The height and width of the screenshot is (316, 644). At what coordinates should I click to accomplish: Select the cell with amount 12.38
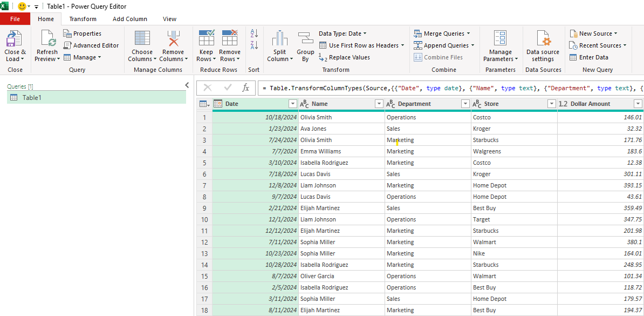click(600, 163)
